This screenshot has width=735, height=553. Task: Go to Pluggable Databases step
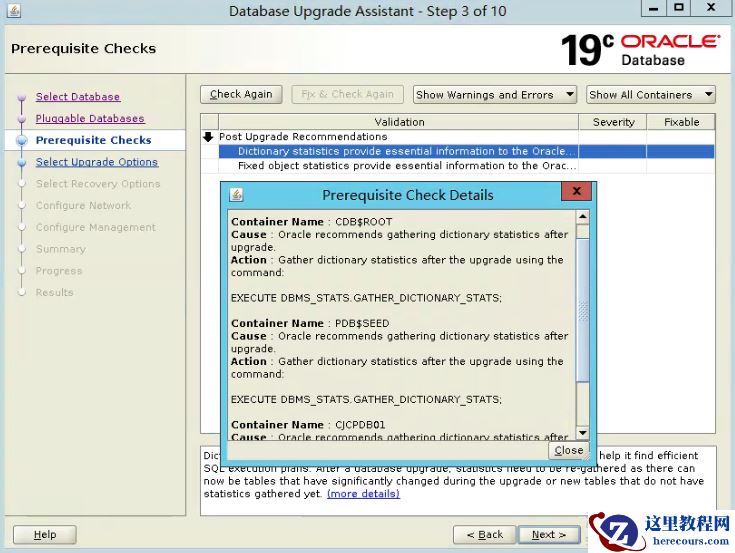(90, 119)
